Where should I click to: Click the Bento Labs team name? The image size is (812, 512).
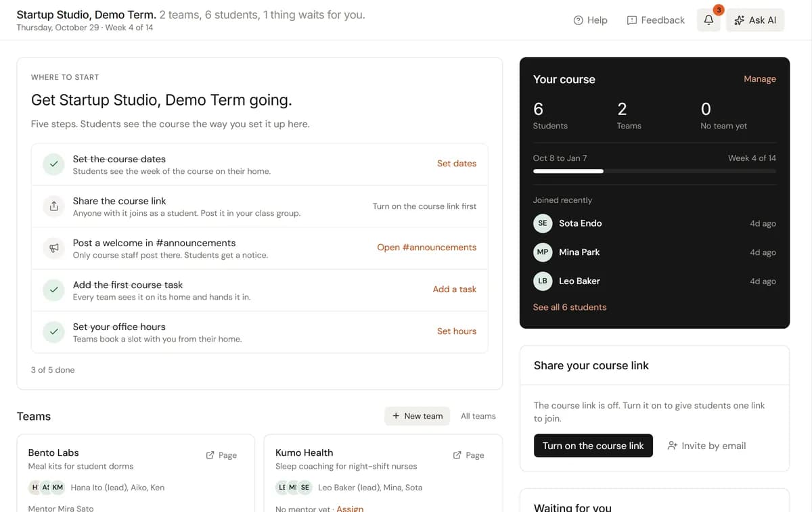coord(53,452)
